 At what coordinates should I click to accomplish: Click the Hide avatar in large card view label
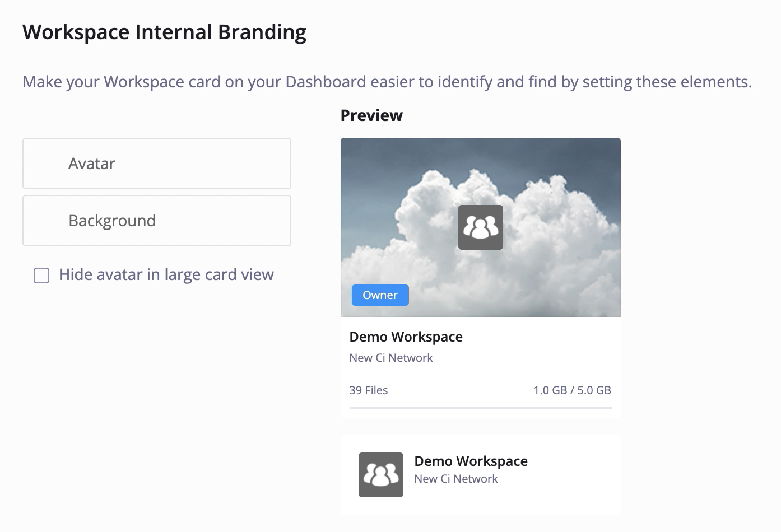click(x=166, y=275)
